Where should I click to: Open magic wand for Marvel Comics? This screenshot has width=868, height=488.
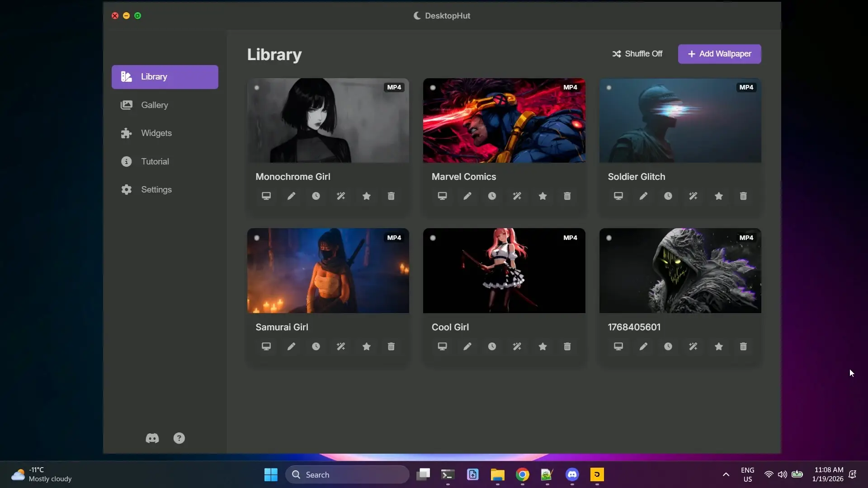(x=517, y=196)
